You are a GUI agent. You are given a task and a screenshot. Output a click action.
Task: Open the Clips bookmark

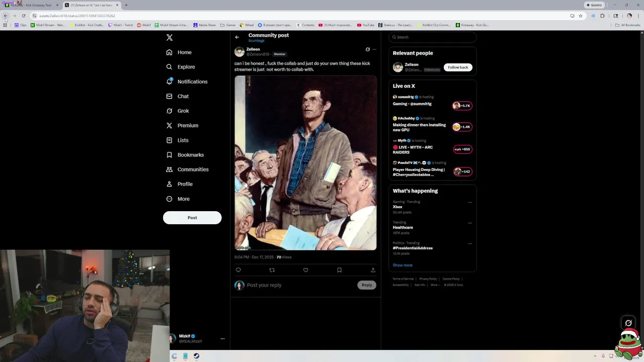21,25
